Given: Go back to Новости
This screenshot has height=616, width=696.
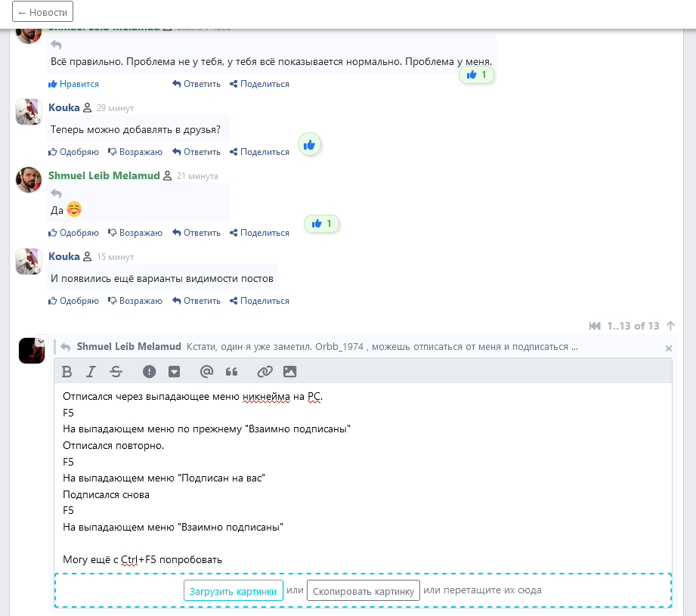Looking at the screenshot, I should (x=43, y=12).
